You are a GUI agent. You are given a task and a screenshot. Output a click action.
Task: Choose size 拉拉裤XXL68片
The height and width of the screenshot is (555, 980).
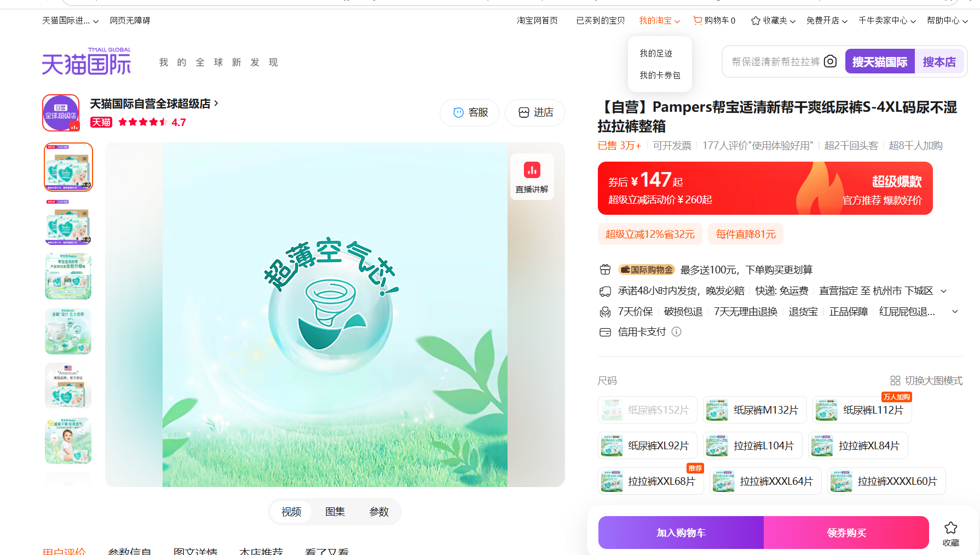651,481
